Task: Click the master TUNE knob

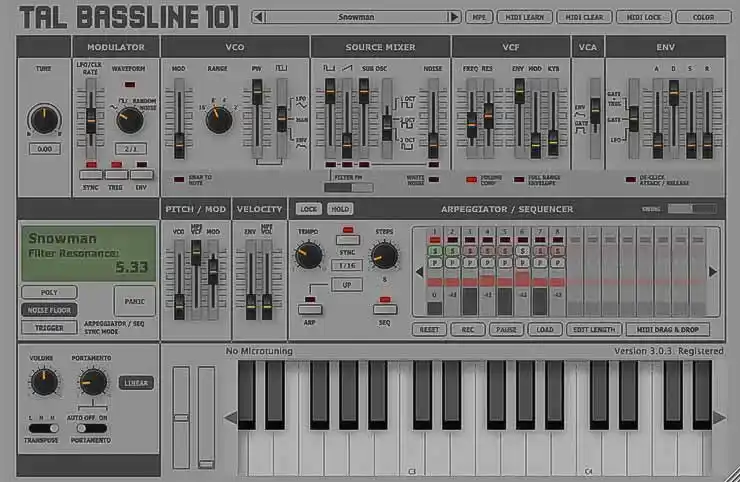Action: [x=44, y=119]
